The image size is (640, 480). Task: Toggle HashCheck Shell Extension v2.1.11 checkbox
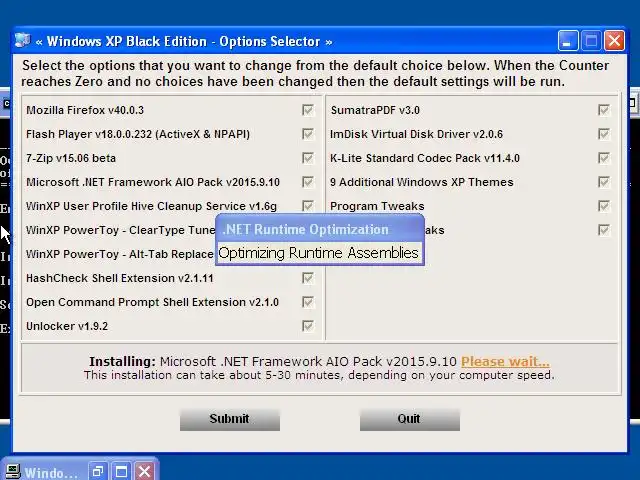tap(308, 278)
